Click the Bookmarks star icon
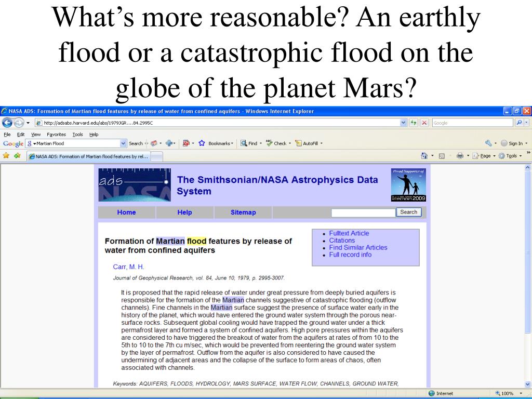Viewport: 532px width, 399px height. click(202, 143)
